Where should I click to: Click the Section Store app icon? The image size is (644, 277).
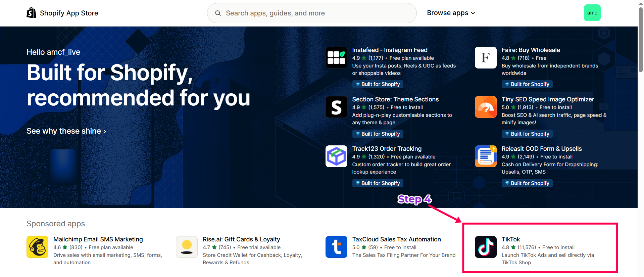pos(336,107)
